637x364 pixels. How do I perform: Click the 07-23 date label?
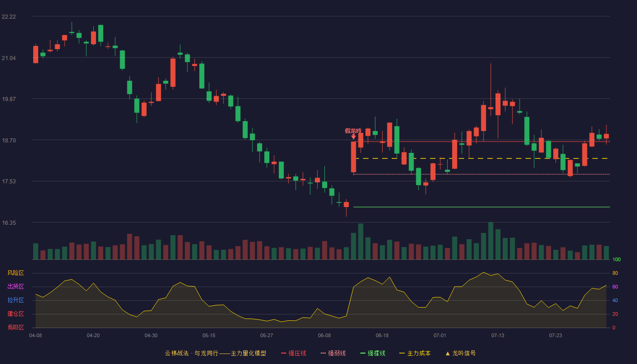point(556,335)
